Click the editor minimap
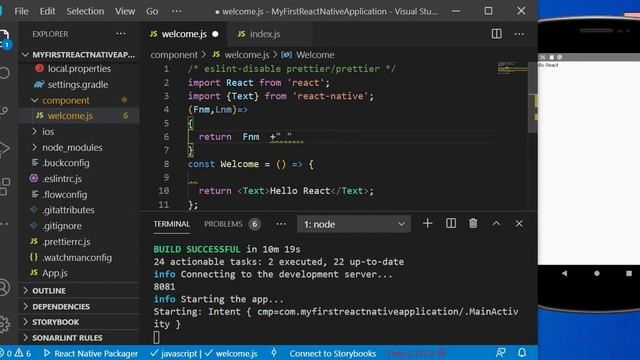Viewport: 640px width, 360px height. tap(512, 68)
